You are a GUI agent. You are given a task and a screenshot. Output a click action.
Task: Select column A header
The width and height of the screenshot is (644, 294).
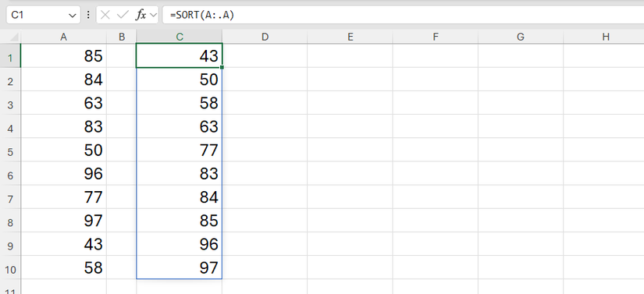point(63,37)
